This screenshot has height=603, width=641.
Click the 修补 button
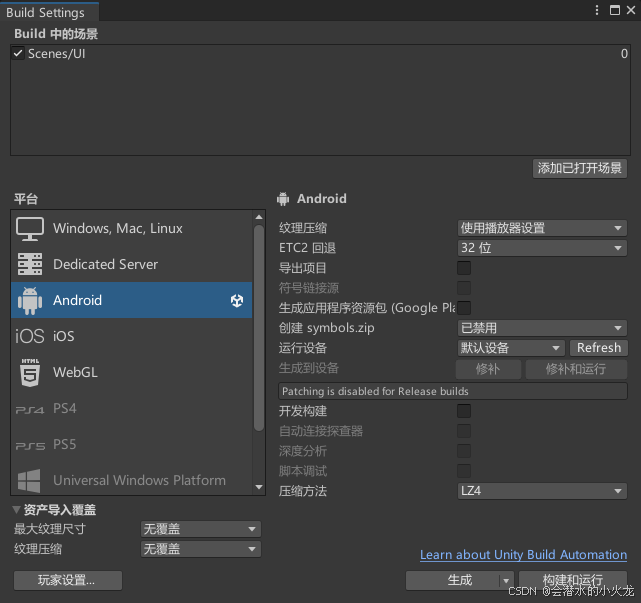488,369
